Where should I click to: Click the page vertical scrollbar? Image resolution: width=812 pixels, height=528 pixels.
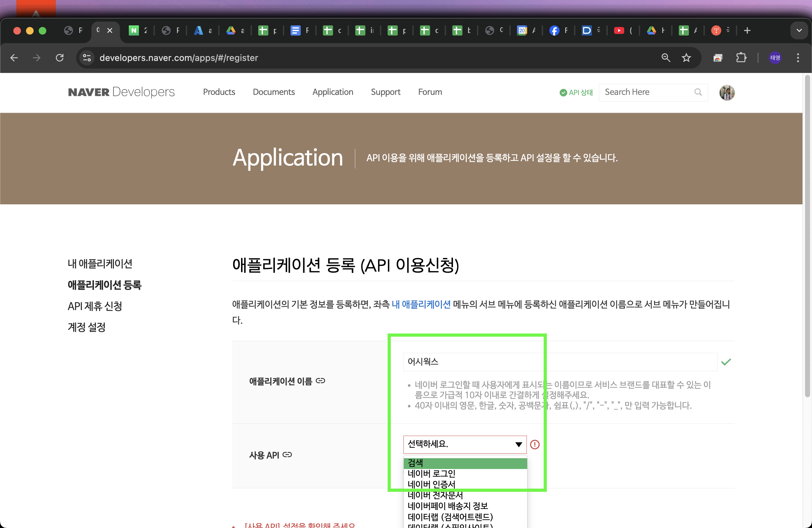click(x=807, y=236)
